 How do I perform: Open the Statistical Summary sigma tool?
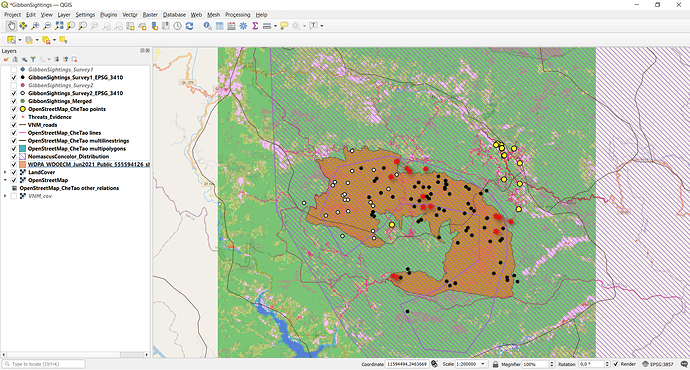255,26
